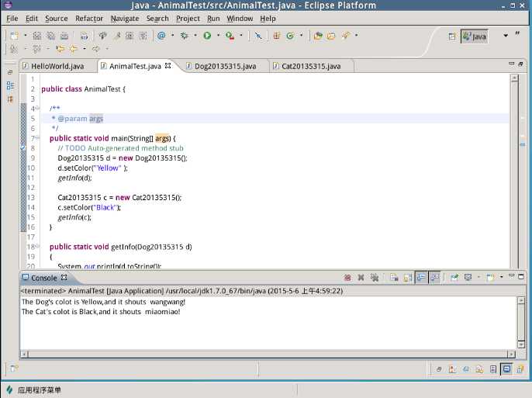532x398 pixels.
Task: Toggle Scroll Lock in Console toolbar
Action: [407, 278]
